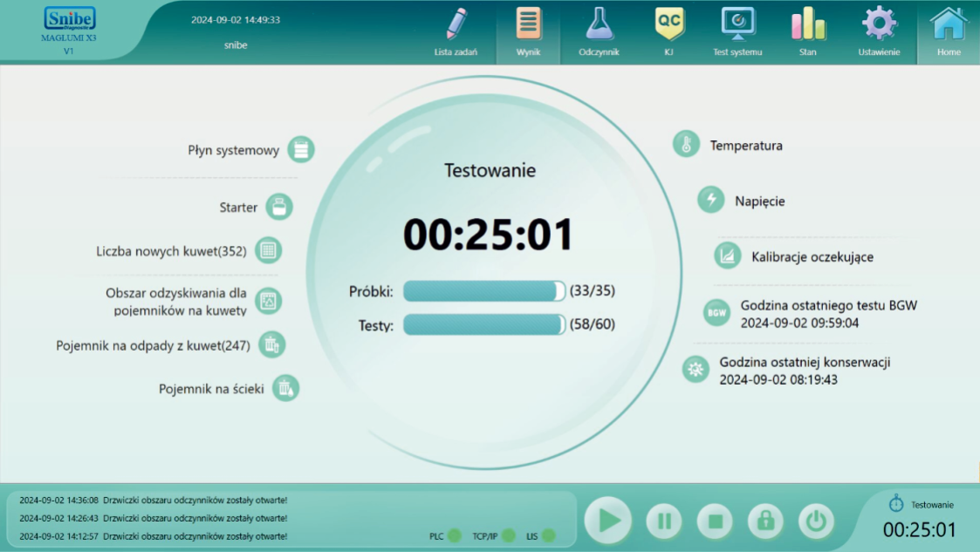Select the last maintenance gear icon
The width and height of the screenshot is (980, 552).
click(x=696, y=370)
